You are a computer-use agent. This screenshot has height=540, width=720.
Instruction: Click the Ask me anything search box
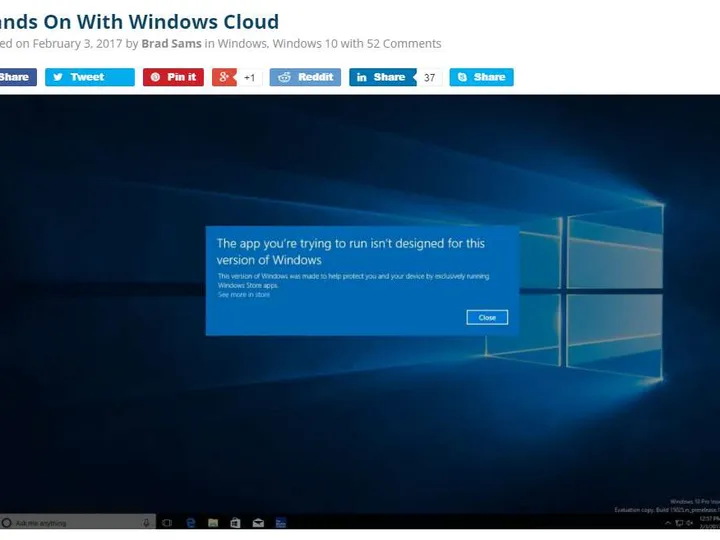click(78, 523)
